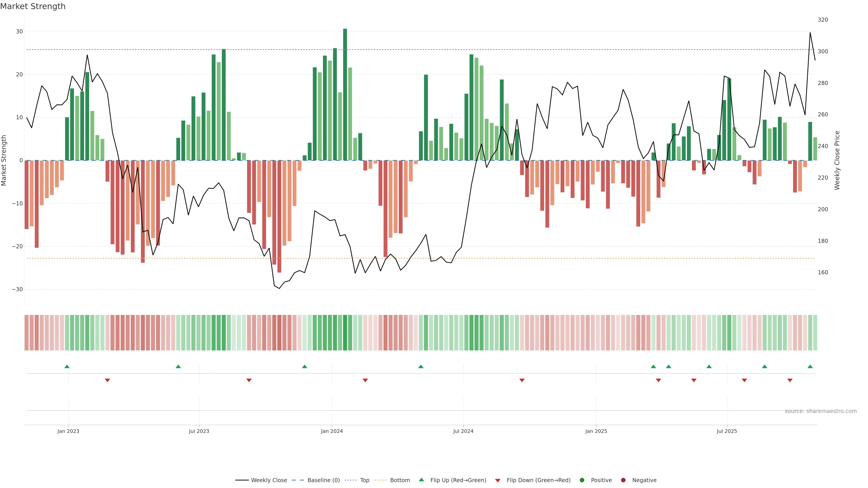Image resolution: width=868 pixels, height=488 pixels.
Task: Click the tallest green bar above 30
Action: point(345,94)
